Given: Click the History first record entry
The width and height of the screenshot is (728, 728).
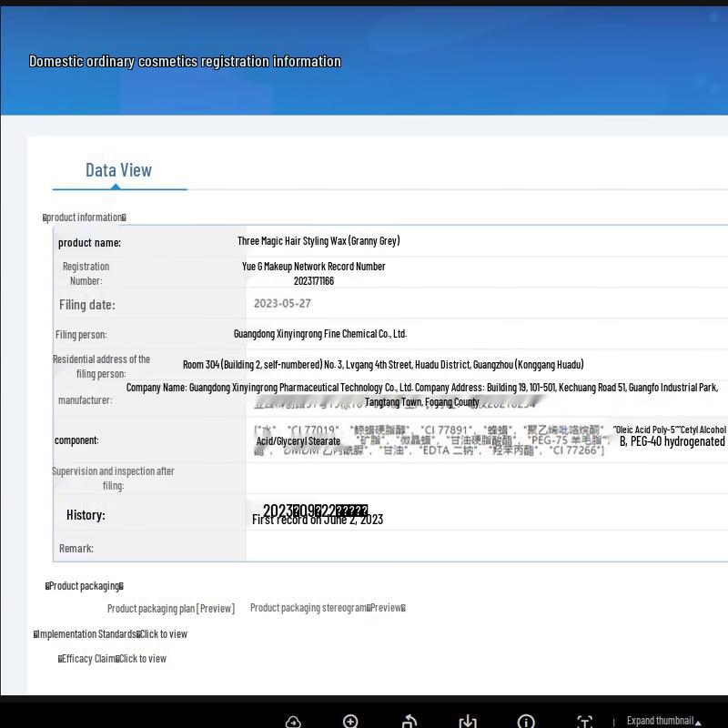Looking at the screenshot, I should pos(318,520).
